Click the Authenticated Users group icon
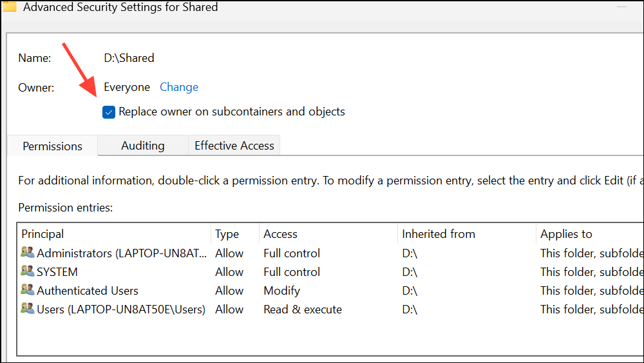The height and width of the screenshot is (363, 644). click(x=28, y=291)
